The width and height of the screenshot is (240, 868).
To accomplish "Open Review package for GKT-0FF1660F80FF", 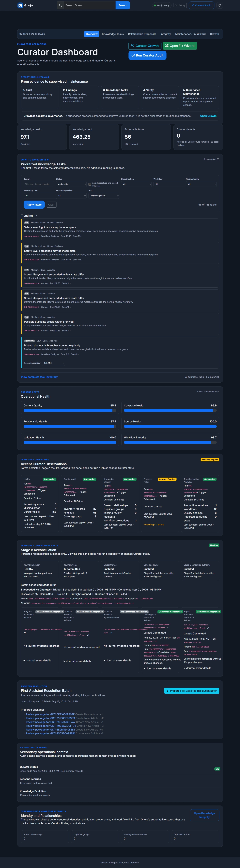I will (50, 714).
